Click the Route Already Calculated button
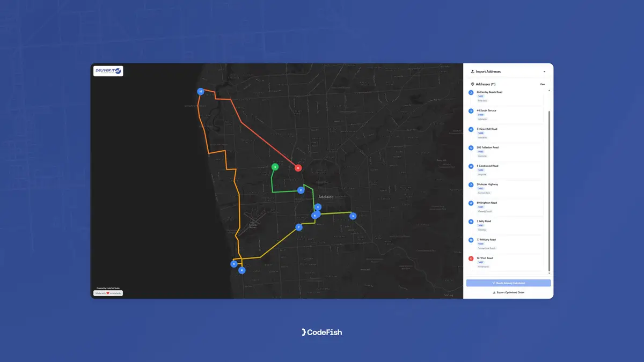 508,283
